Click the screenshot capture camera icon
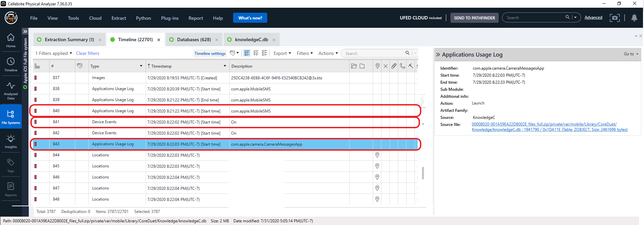Viewport: 644px width, 225px height. tap(615, 18)
